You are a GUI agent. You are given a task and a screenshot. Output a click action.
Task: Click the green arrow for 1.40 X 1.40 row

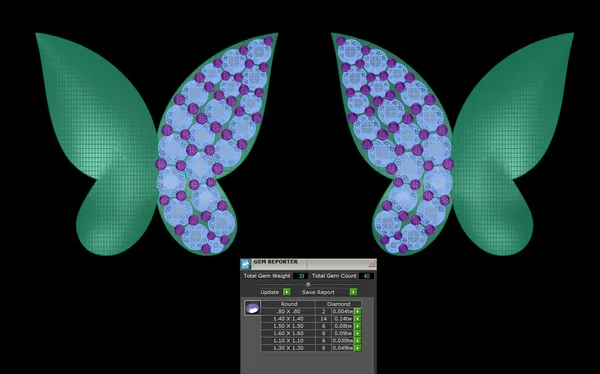[357, 319]
